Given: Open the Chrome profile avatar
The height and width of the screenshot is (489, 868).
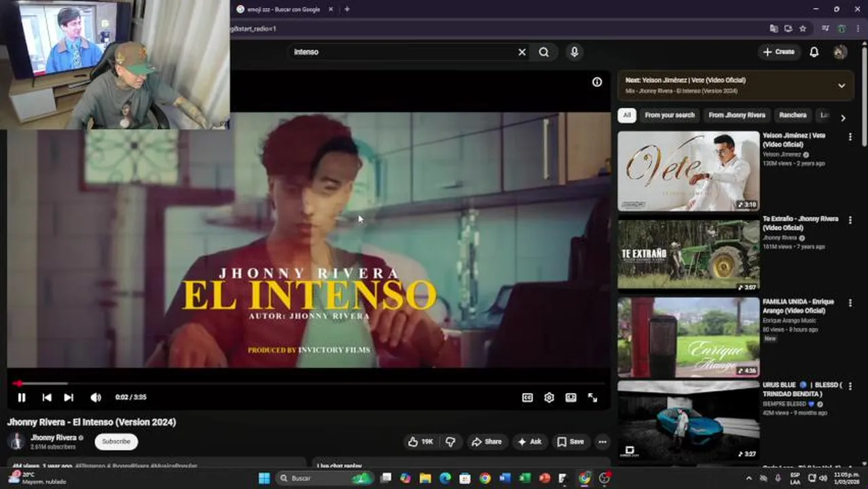Looking at the screenshot, I should pos(842,29).
